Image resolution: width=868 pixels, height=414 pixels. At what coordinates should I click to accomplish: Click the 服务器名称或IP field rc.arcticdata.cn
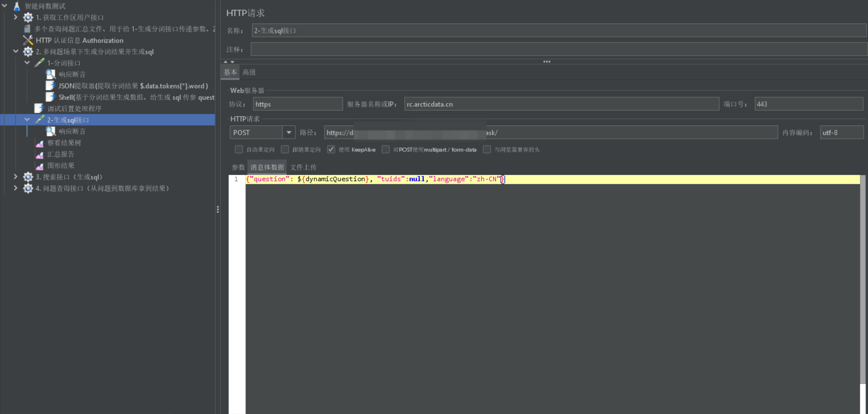[x=561, y=104]
